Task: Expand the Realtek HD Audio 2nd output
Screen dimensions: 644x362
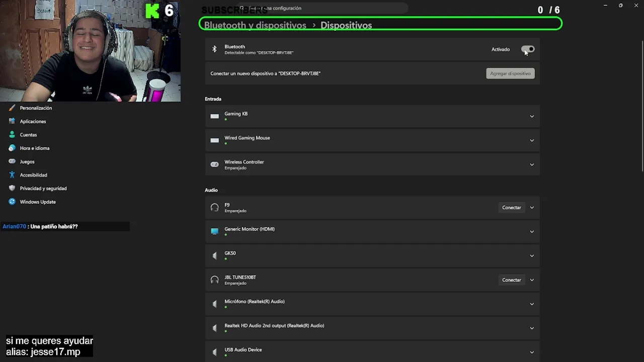Action: coord(532,328)
